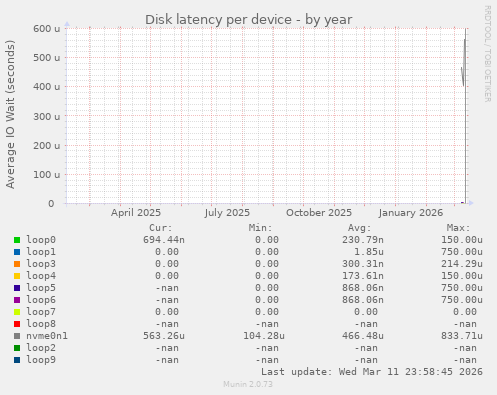Click the loop8 red legend swatch
The image size is (497, 395).
17,324
